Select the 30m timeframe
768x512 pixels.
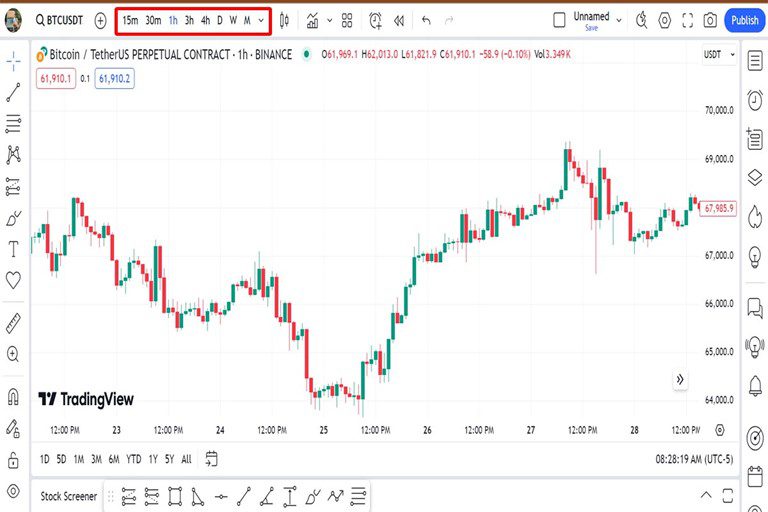click(153, 21)
